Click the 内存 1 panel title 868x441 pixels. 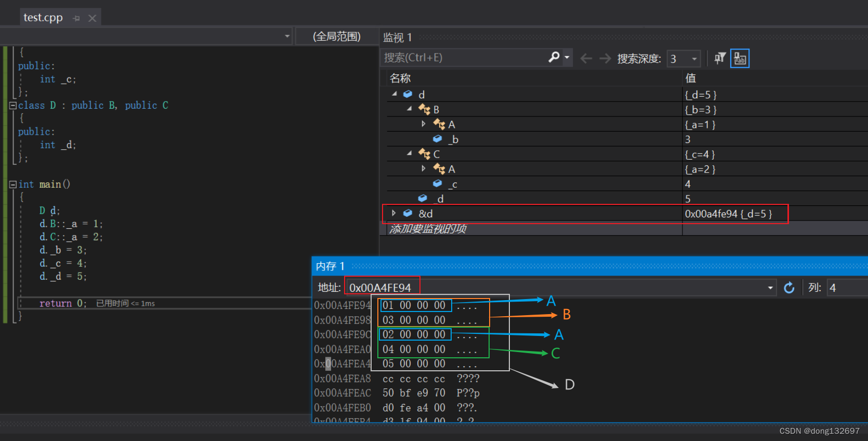coord(330,266)
